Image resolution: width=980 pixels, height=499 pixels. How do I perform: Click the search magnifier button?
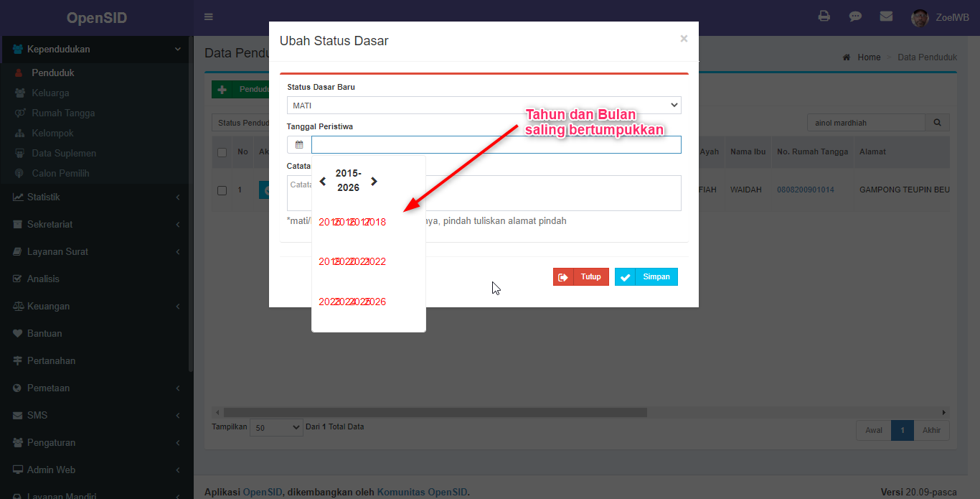tap(937, 123)
